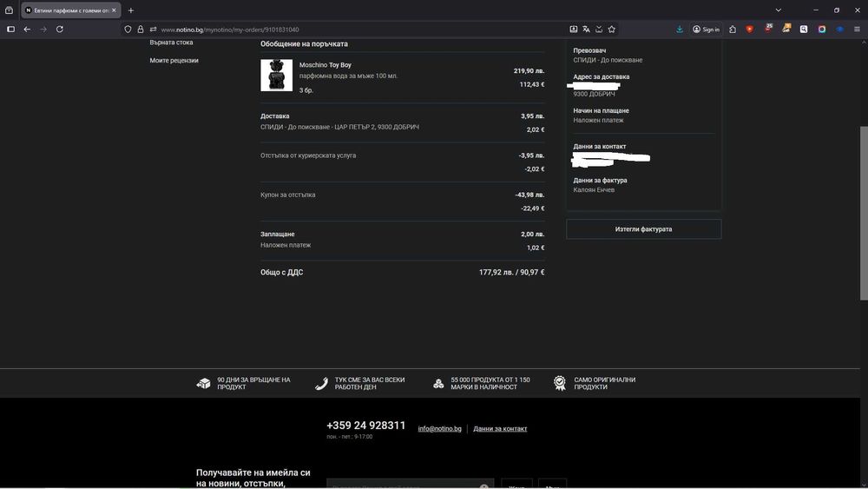Click the colorful ring extension icon
The height and width of the screenshot is (489, 868).
click(x=822, y=30)
